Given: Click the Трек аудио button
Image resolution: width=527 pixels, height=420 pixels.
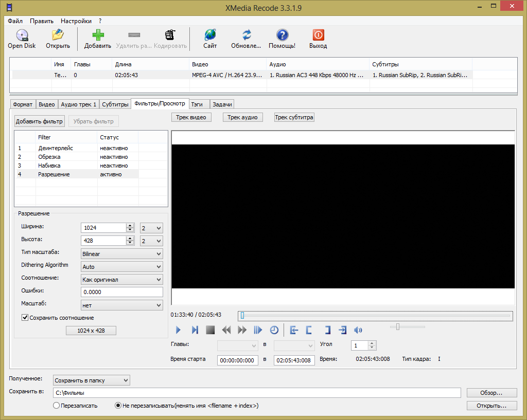Looking at the screenshot, I should point(243,117).
